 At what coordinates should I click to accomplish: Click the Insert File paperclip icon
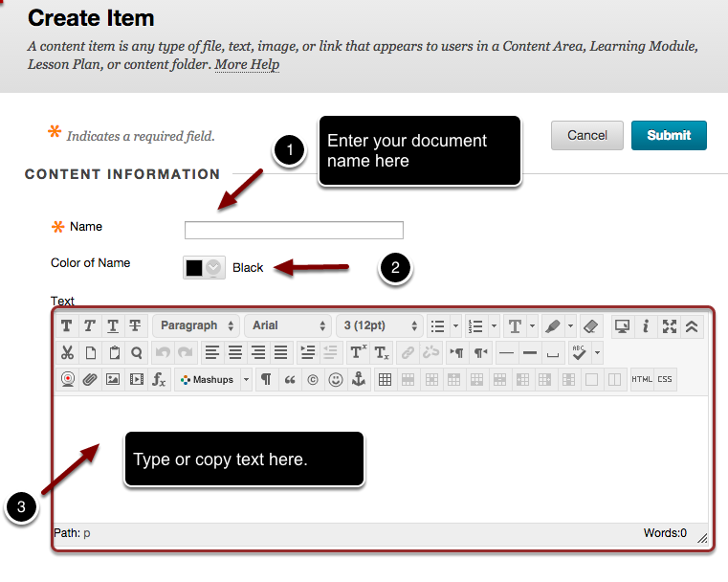(x=90, y=380)
